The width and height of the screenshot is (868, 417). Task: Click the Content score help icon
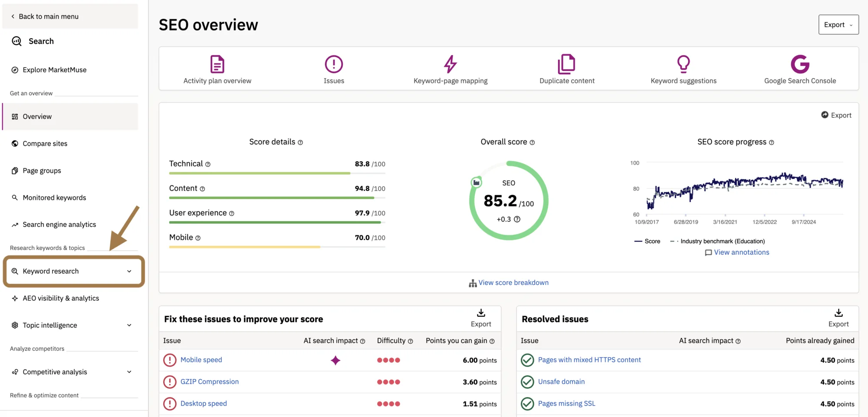[x=202, y=189]
